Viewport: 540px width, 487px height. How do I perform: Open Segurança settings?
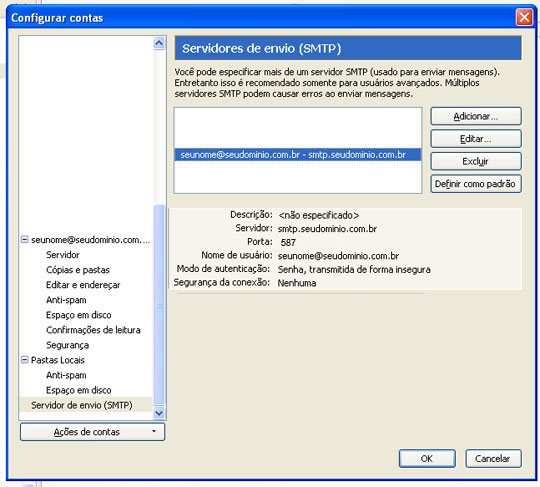68,345
